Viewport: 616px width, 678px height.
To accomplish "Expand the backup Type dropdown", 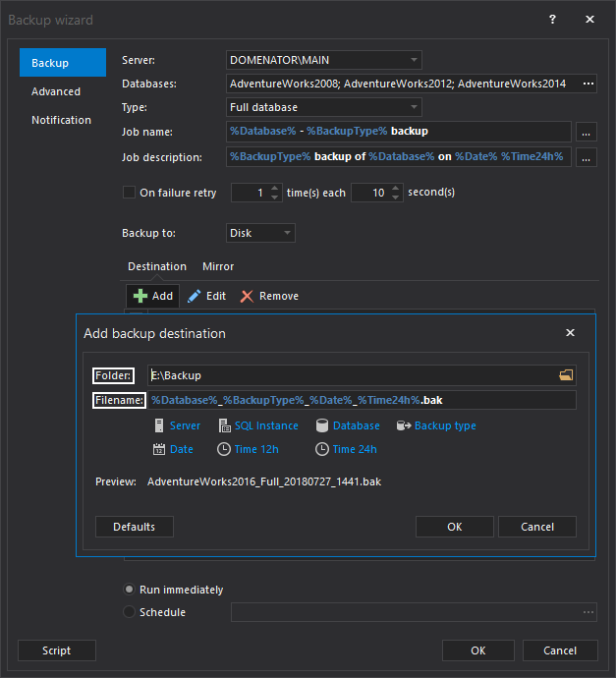I will pos(415,106).
